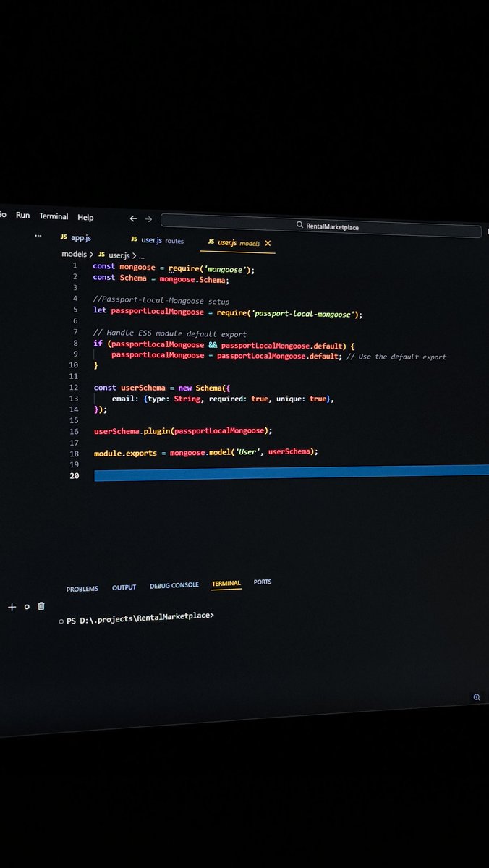This screenshot has width=489, height=868.
Task: Select the user.js models tab
Action: click(239, 243)
